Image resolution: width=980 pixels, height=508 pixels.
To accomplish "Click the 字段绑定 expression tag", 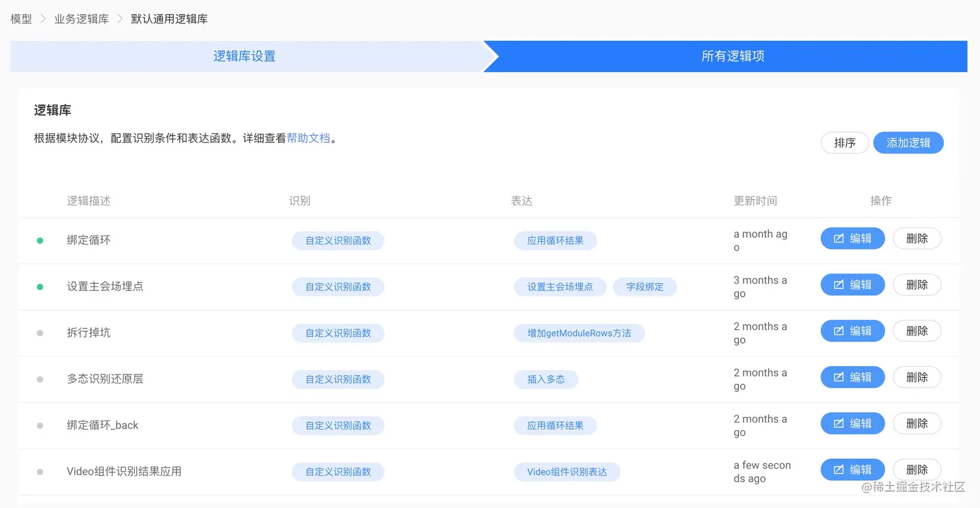I will (645, 286).
